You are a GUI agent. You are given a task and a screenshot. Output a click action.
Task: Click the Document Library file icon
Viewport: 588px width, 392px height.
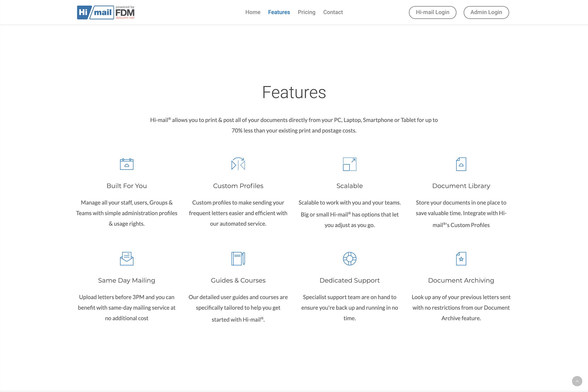coord(461,164)
